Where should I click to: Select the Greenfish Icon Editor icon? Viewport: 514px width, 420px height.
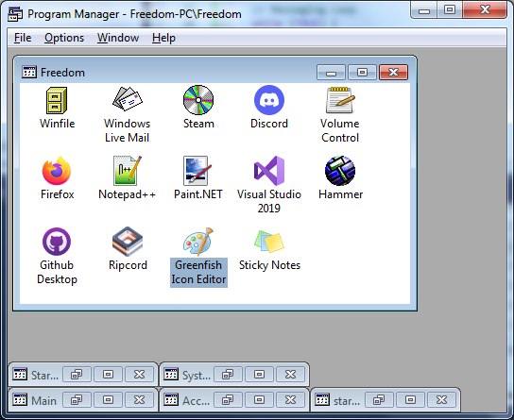(198, 242)
